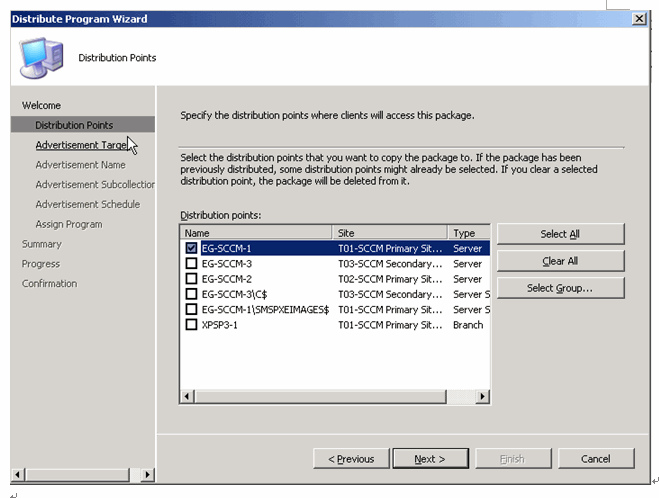Select the EG-SCCM-1 row name

point(227,248)
